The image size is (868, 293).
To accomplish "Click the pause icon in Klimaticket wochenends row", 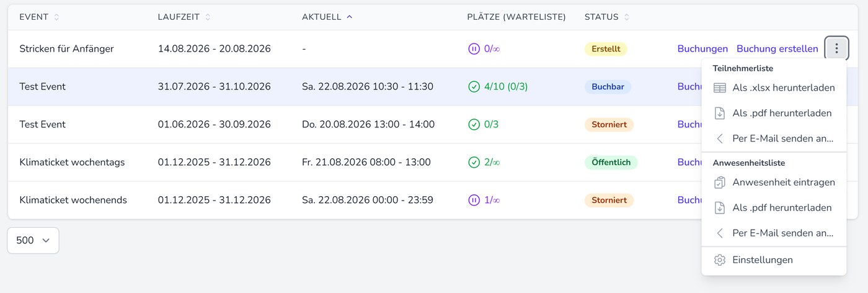I will pos(474,200).
